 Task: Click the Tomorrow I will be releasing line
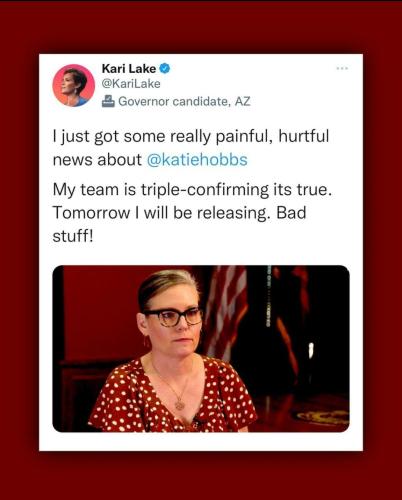[x=179, y=213]
